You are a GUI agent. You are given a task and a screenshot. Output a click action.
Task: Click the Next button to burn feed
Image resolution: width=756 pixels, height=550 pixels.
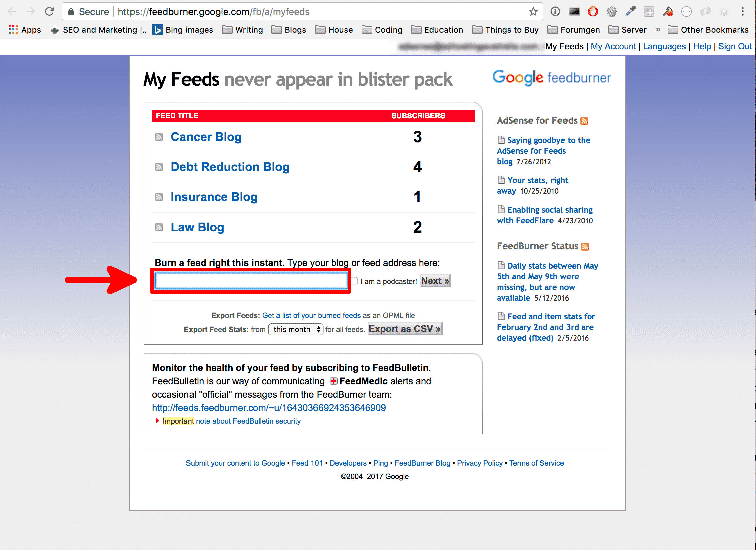point(434,281)
